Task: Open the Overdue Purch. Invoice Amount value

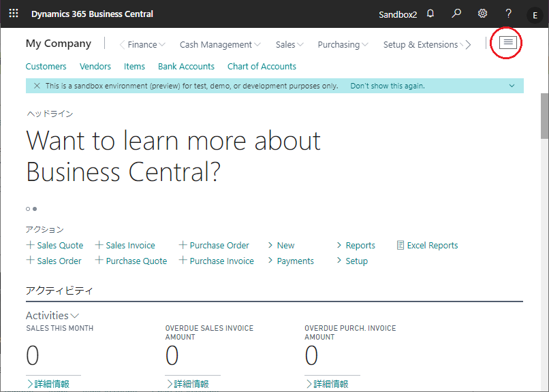Action: coord(311,355)
